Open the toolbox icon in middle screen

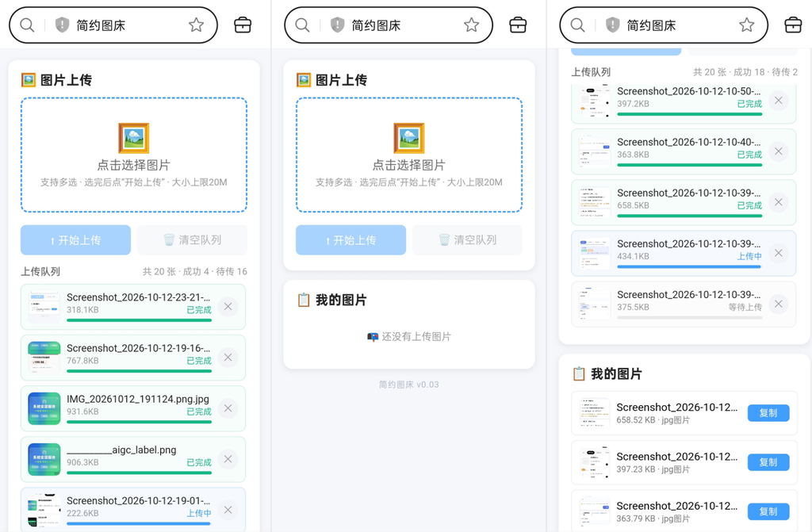click(518, 25)
